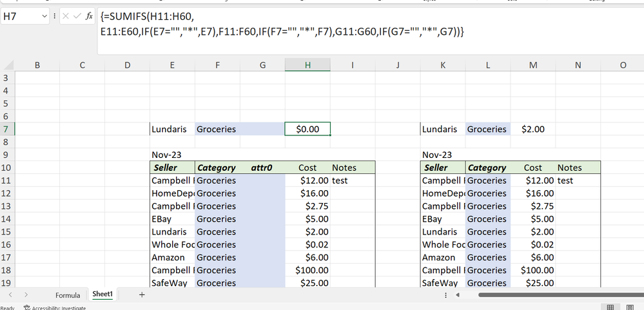644x310 pixels.
Task: Click cell F7 containing Groceries
Action: pyautogui.click(x=217, y=129)
